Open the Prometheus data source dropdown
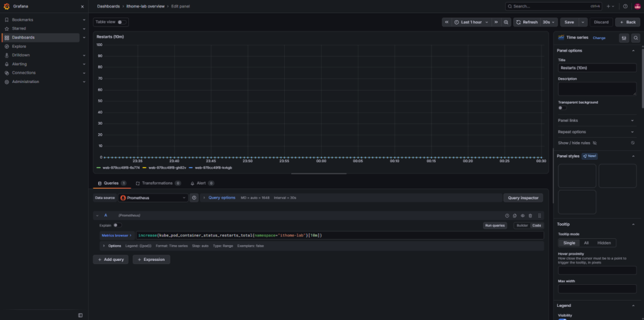Image resolution: width=644 pixels, height=320 pixels. (153, 197)
